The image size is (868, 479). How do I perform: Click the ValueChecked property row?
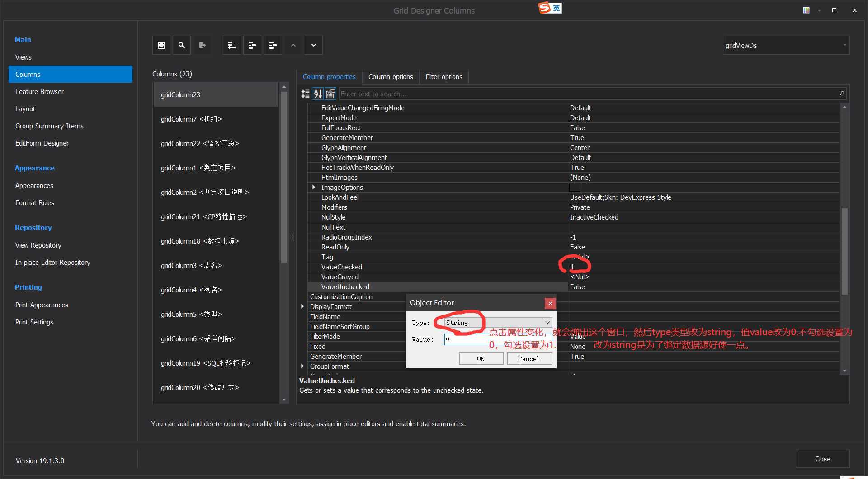(573, 267)
